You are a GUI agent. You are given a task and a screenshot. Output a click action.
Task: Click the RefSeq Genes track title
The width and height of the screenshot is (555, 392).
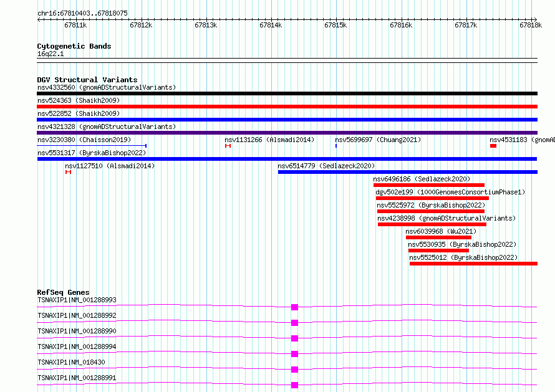tap(63, 292)
